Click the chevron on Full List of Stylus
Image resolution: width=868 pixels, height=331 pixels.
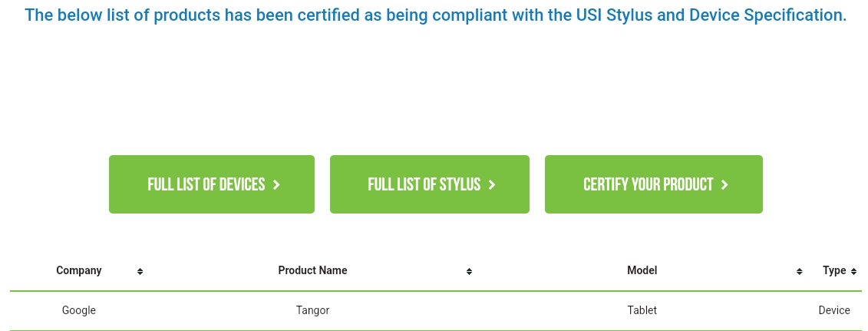click(x=492, y=185)
